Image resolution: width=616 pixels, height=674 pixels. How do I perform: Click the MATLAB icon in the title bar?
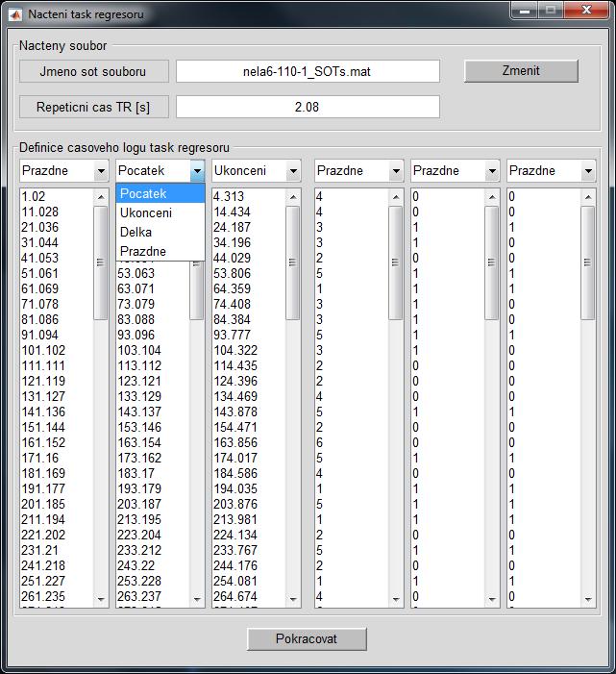point(15,14)
